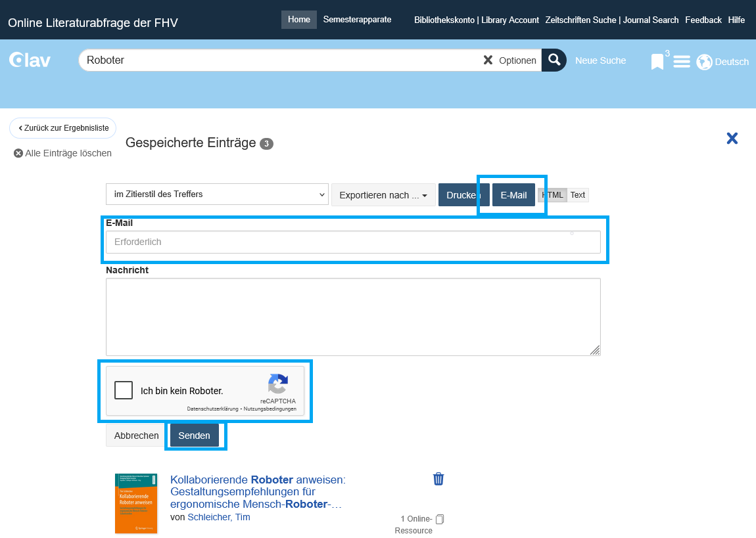The height and width of the screenshot is (538, 756).
Task: Click the globe language icon
Action: (x=704, y=62)
